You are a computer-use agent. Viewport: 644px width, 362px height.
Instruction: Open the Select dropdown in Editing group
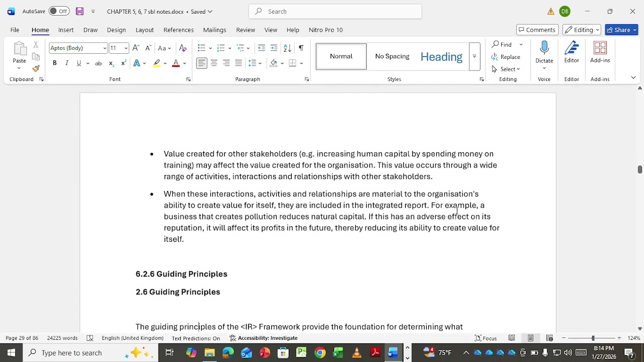click(x=506, y=69)
